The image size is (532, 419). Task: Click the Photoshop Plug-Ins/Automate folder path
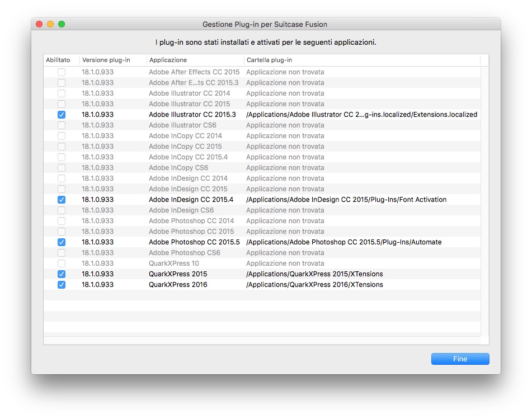[344, 242]
